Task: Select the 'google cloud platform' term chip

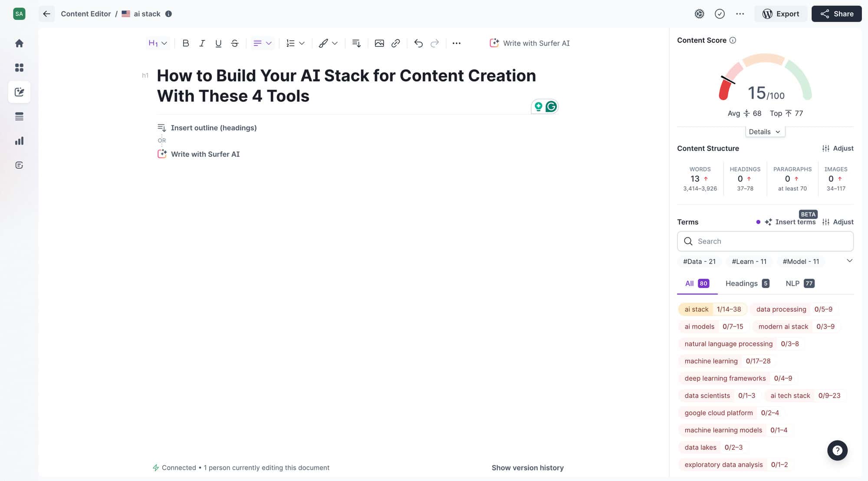Action: 731,413
